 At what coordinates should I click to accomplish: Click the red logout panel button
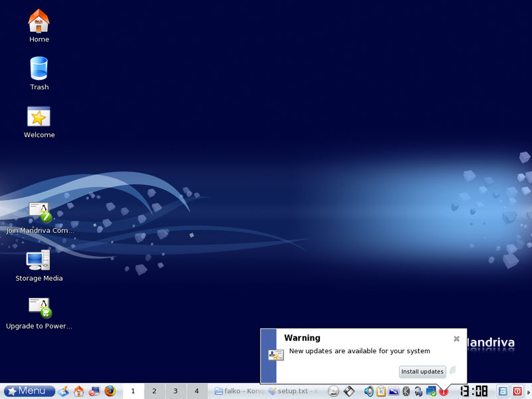pos(517,391)
